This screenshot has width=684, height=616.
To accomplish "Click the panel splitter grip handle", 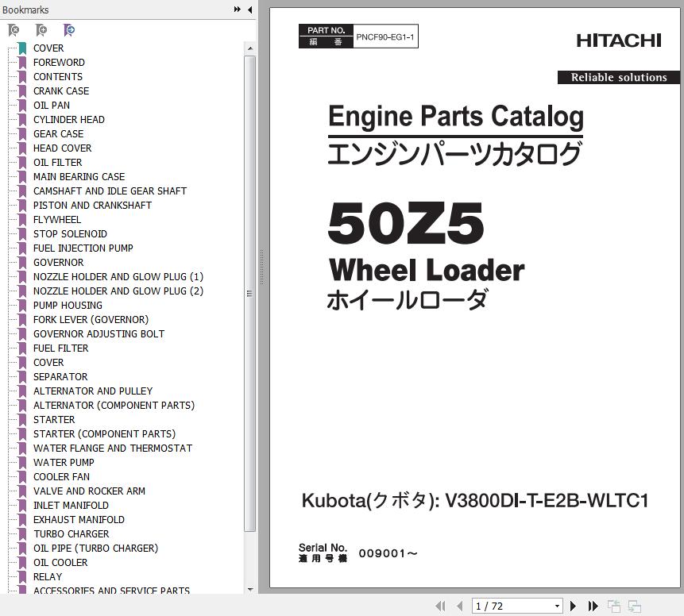I will (261, 267).
